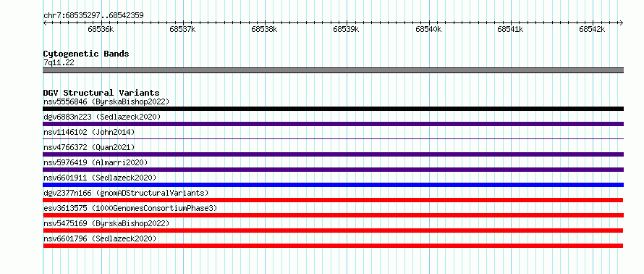
Task: Open the nsv1146102 (John2014) label
Action: tap(89, 132)
